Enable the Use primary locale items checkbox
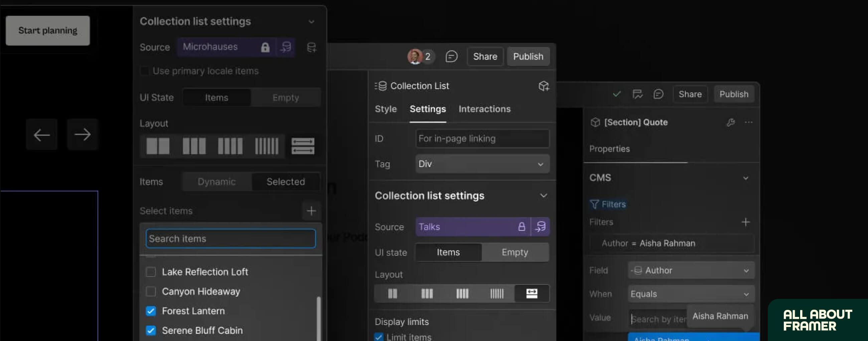 pos(145,71)
